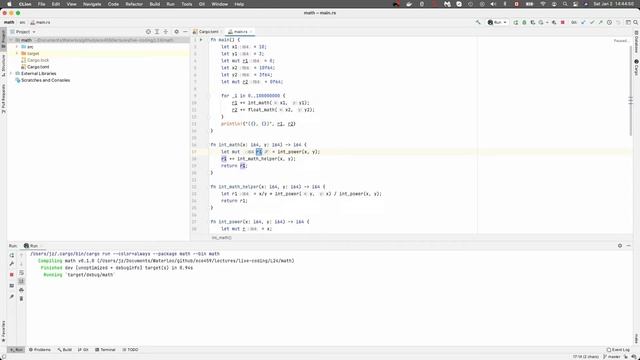Click the Wi-Fi icon in macOS menu bar
The height and width of the screenshot is (360, 640).
(543, 4)
